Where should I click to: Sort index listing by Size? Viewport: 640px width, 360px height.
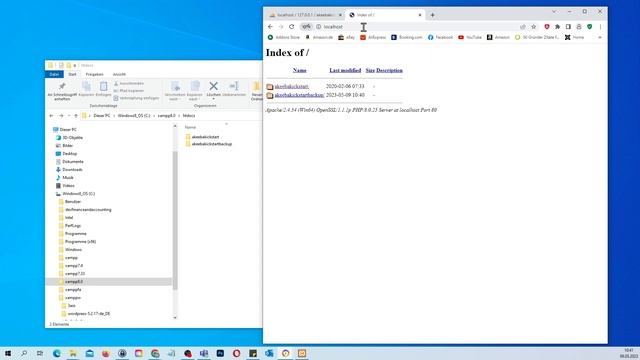tap(370, 70)
